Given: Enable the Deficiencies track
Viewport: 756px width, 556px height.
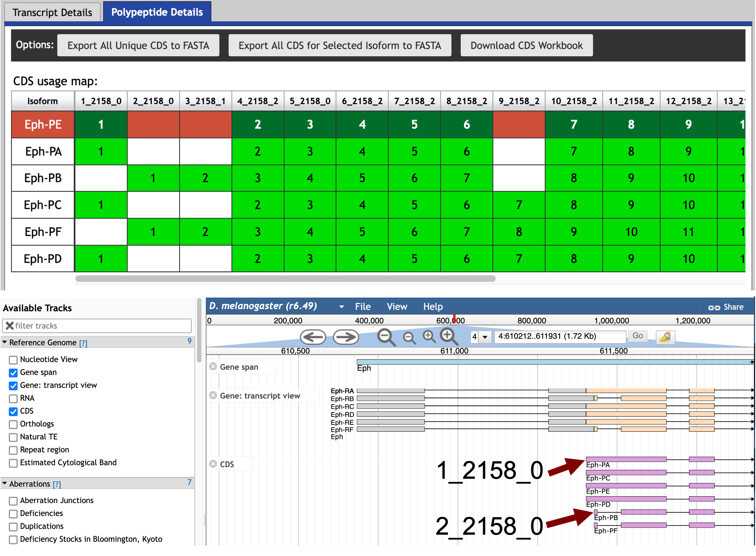Looking at the screenshot, I should [x=13, y=514].
